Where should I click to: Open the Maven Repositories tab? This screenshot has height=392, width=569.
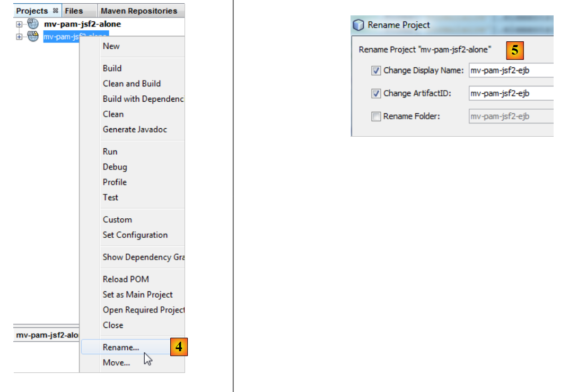pyautogui.click(x=139, y=11)
